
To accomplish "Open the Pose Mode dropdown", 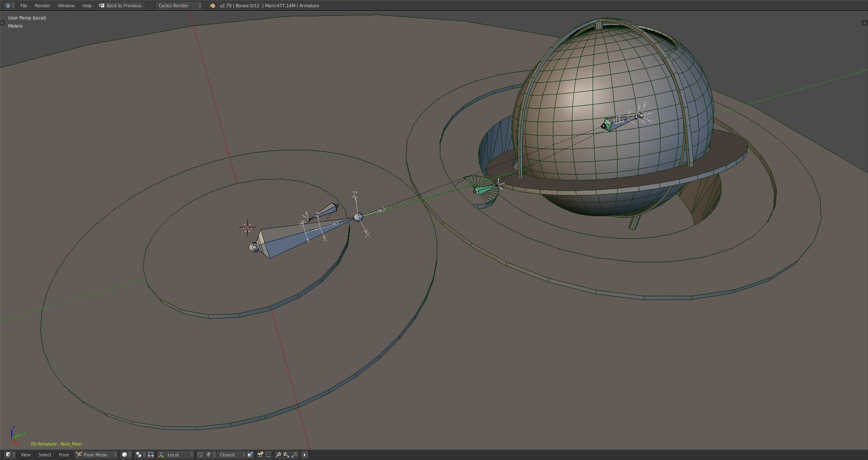I will [x=96, y=455].
